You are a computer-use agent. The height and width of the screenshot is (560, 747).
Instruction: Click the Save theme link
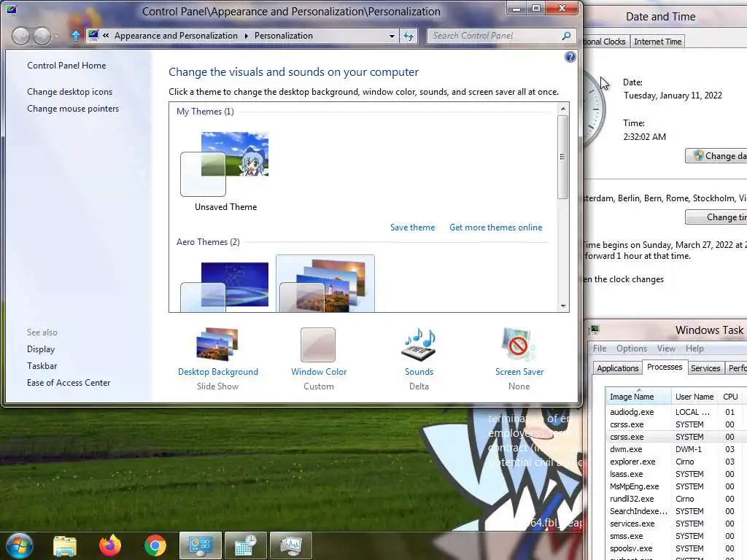[x=413, y=227]
